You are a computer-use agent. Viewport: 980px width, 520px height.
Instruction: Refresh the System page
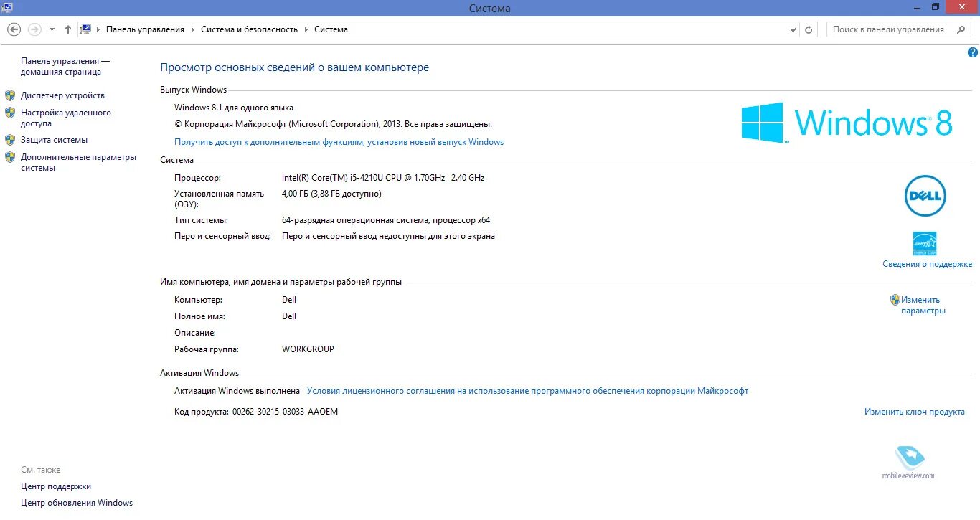click(x=809, y=30)
